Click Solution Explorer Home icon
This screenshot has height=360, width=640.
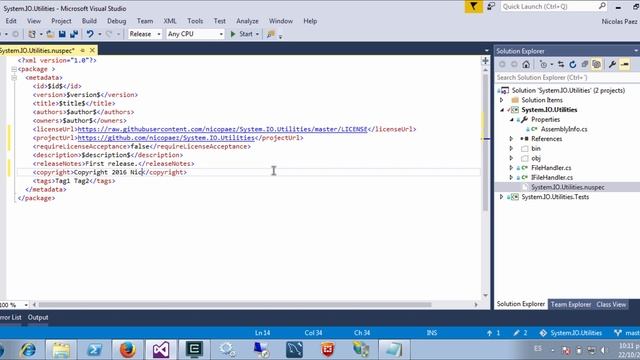click(526, 64)
